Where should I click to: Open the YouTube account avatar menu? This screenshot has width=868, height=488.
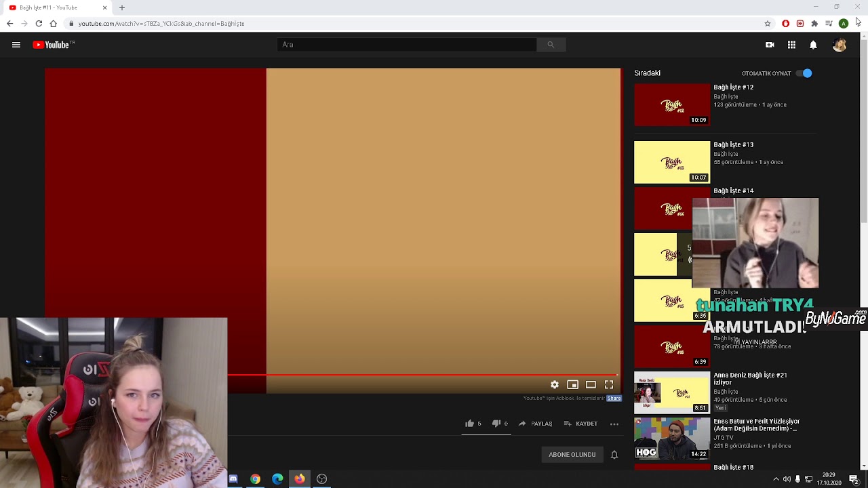tap(840, 45)
